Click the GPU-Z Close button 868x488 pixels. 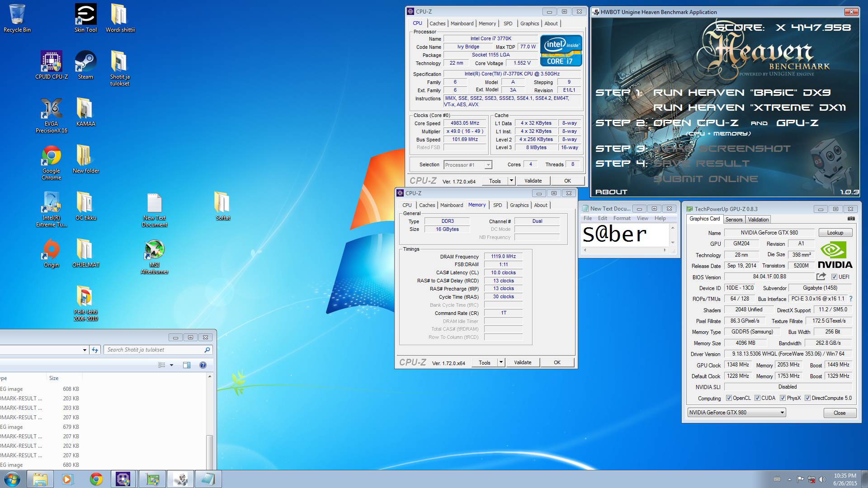(x=840, y=413)
